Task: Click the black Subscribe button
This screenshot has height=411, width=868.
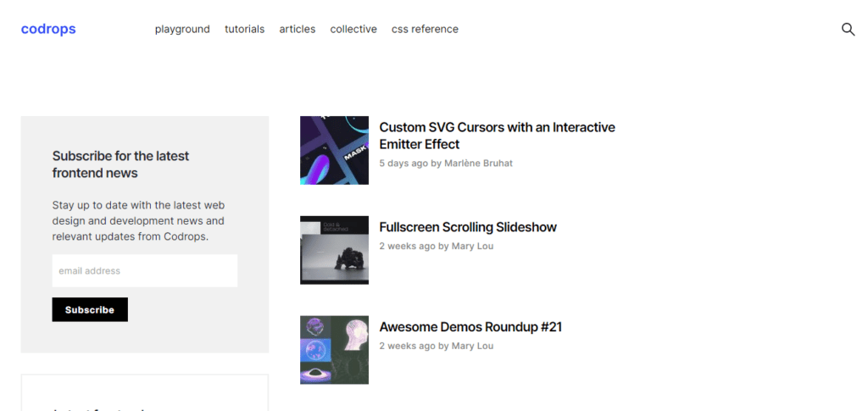Action: [x=90, y=310]
